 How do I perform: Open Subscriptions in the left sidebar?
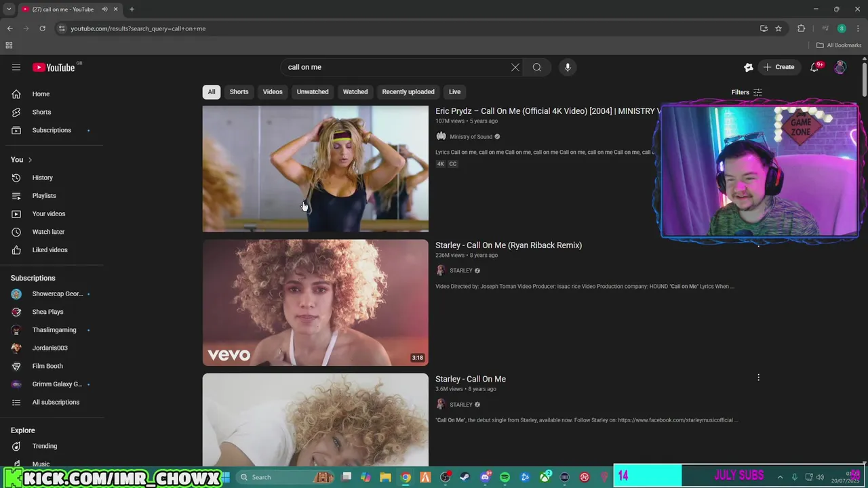pyautogui.click(x=52, y=130)
